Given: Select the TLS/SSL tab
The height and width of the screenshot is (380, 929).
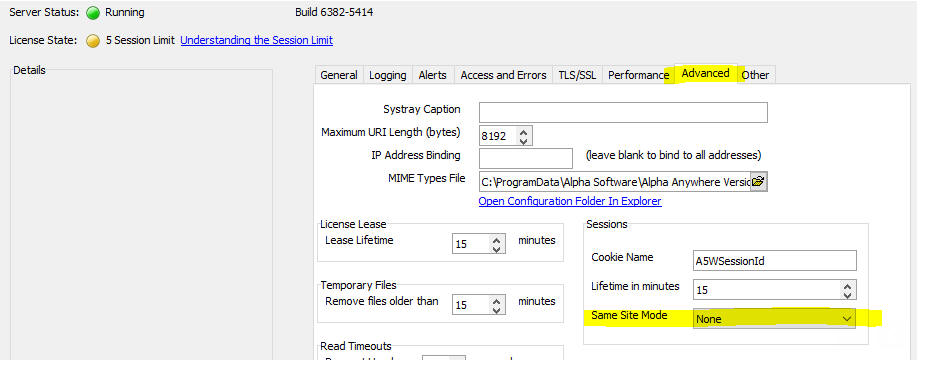Looking at the screenshot, I should pos(578,75).
